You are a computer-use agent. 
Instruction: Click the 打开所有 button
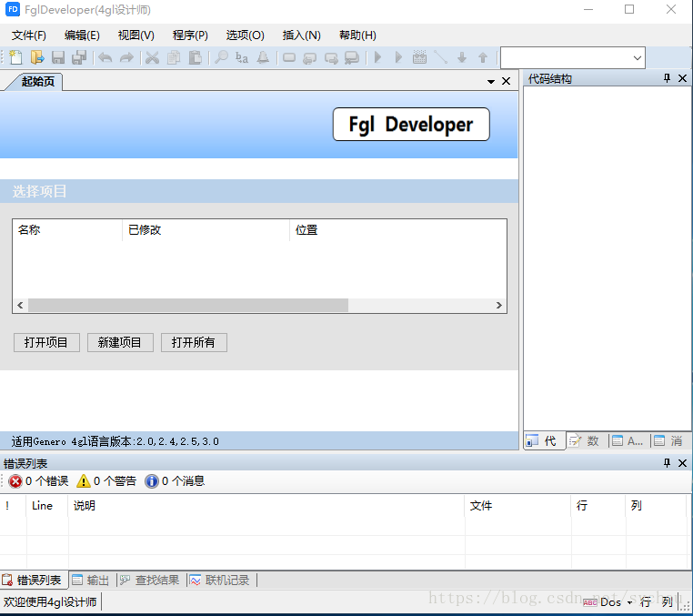[194, 343]
